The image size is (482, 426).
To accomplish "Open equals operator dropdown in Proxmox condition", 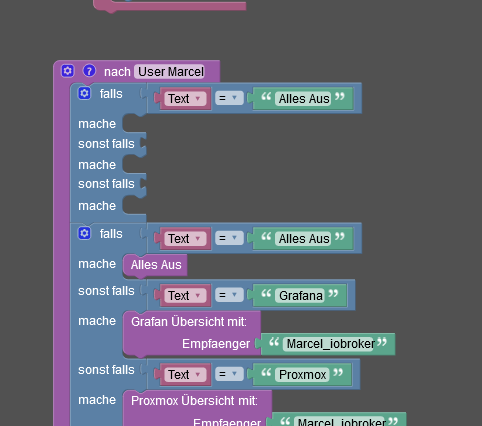I will 229,374.
